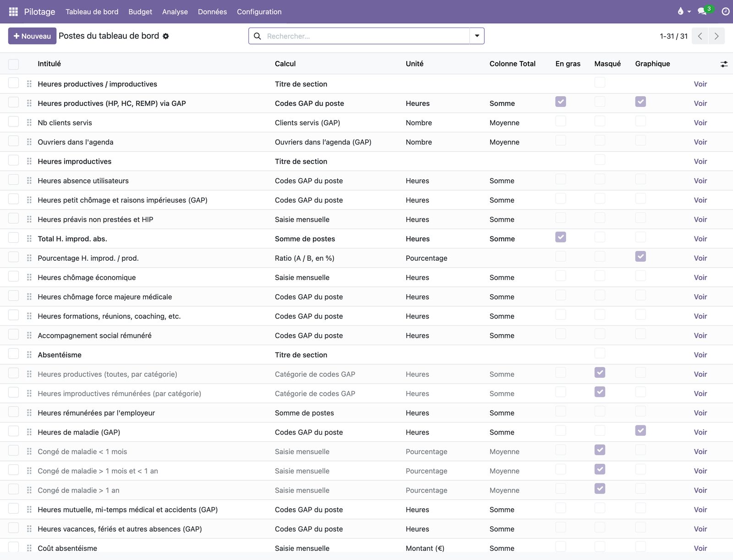
Task: Uncheck En gras for Total H. improd. abs.
Action: click(x=561, y=237)
